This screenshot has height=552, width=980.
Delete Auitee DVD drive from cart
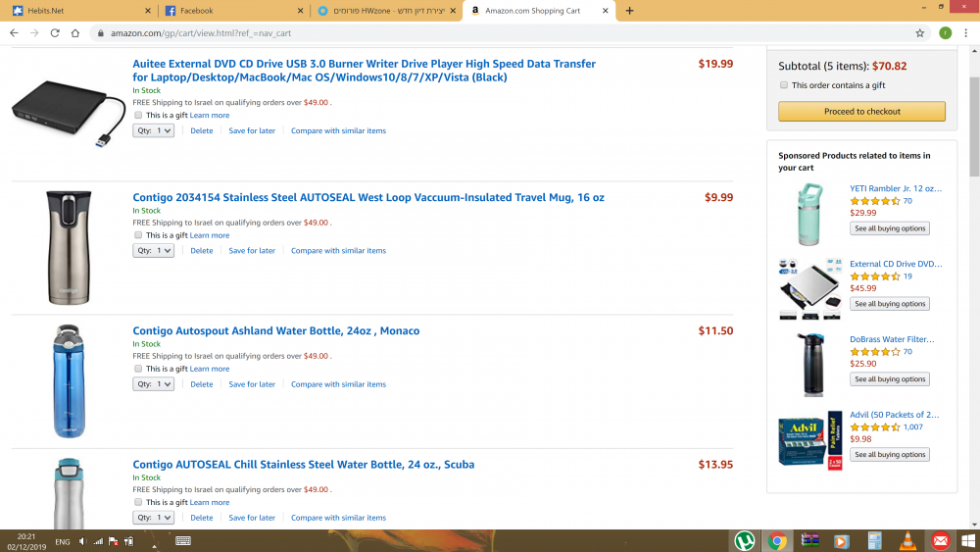pos(201,130)
